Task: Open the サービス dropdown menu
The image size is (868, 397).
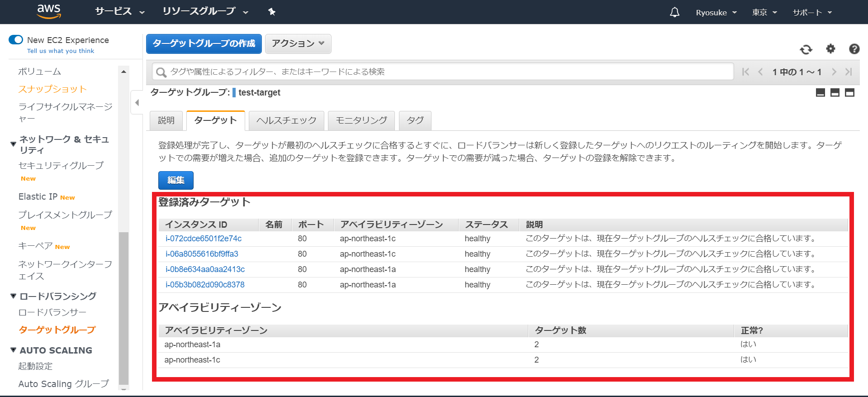Action: click(x=120, y=11)
